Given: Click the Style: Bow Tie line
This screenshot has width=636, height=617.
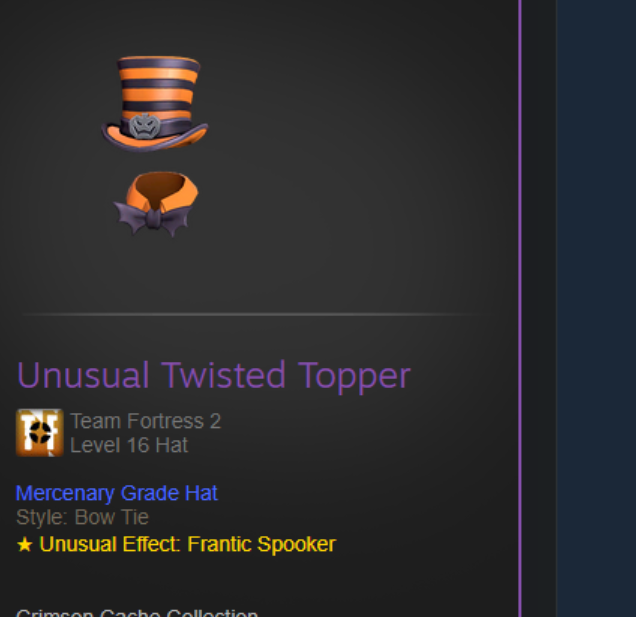Looking at the screenshot, I should [82, 518].
